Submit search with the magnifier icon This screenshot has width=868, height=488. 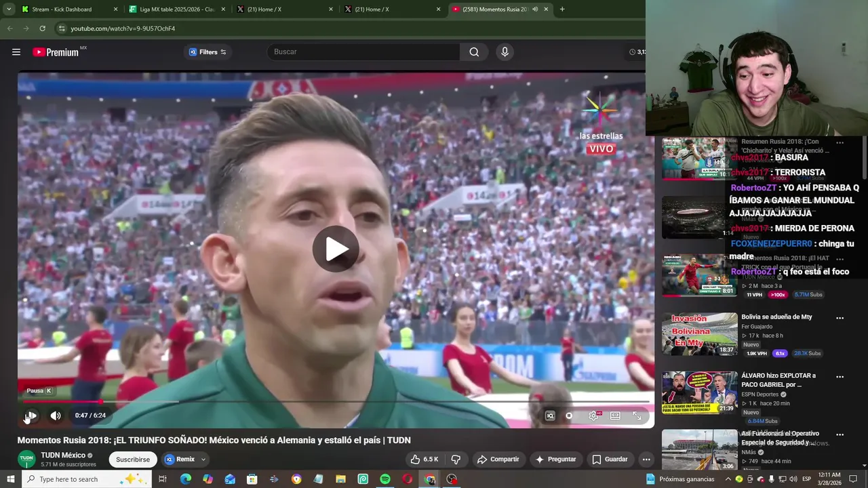[x=474, y=52]
